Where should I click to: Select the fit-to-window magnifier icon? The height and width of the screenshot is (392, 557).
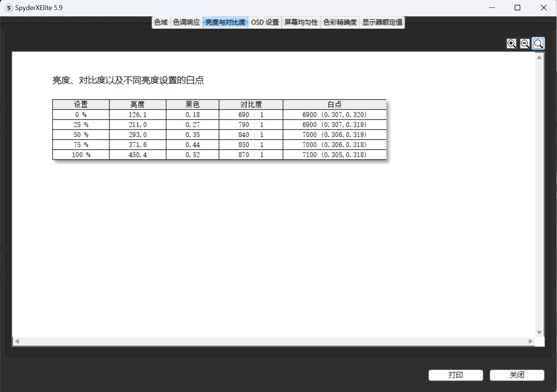click(x=538, y=43)
